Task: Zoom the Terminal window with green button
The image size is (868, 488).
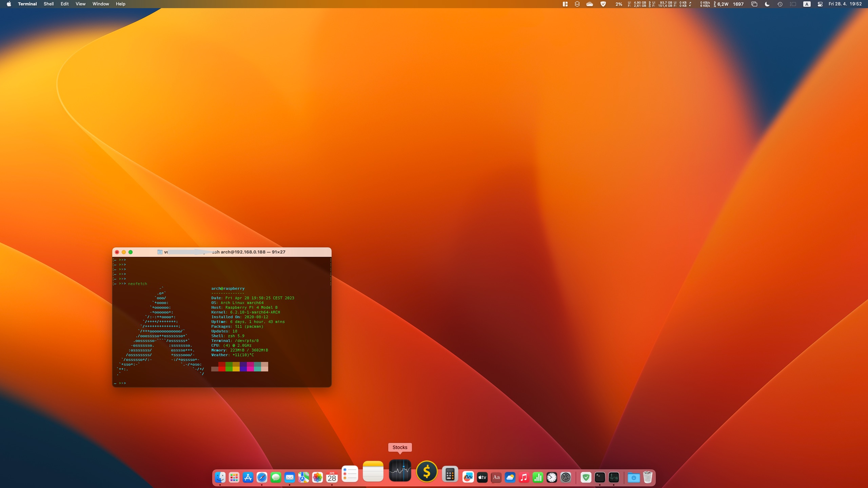Action: click(x=131, y=252)
